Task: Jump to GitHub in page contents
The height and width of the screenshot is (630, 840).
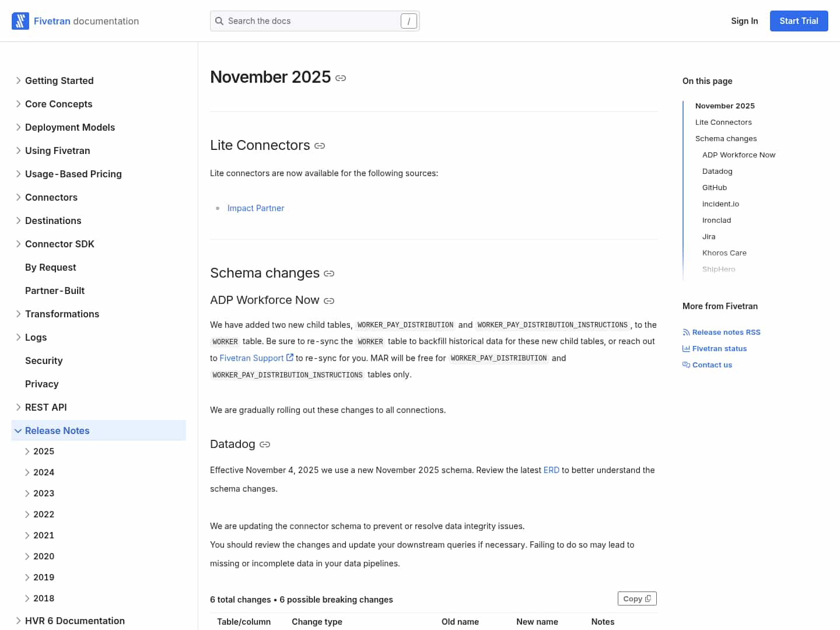Action: (715, 188)
